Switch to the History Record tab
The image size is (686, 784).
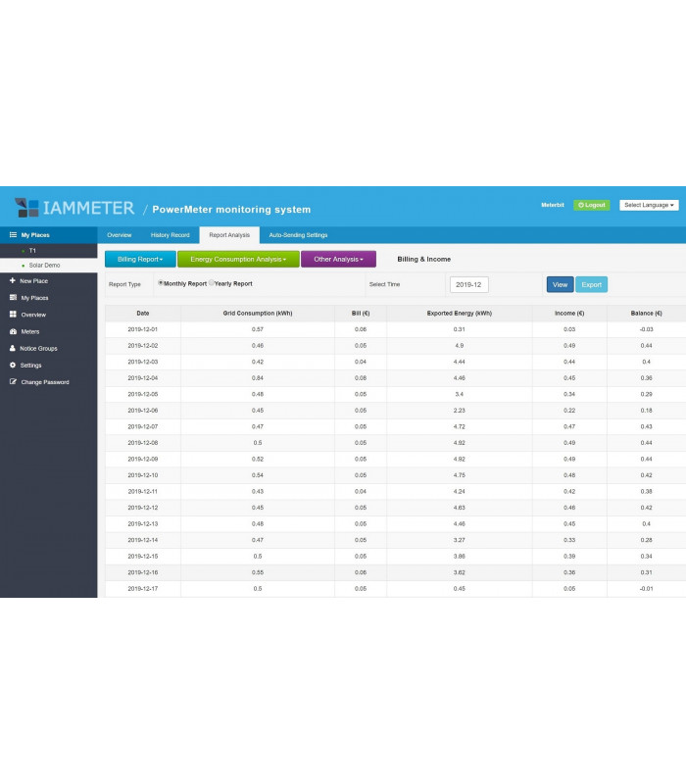tap(170, 235)
